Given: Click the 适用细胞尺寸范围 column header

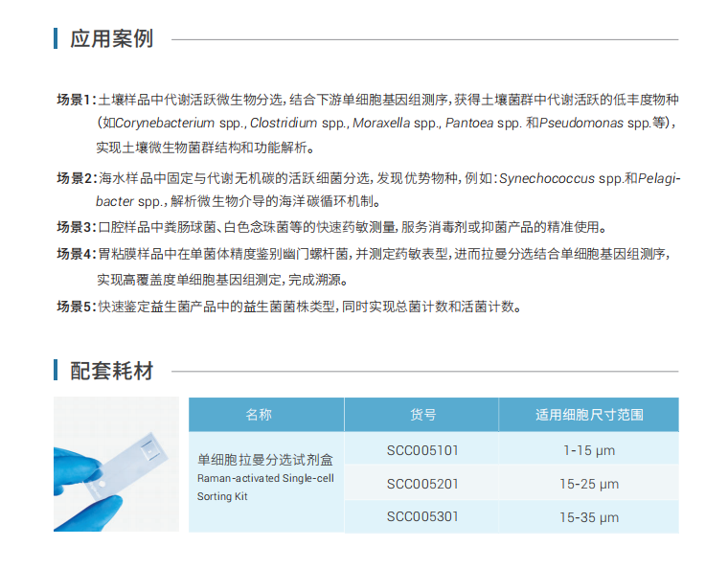Looking at the screenshot, I should tap(588, 415).
